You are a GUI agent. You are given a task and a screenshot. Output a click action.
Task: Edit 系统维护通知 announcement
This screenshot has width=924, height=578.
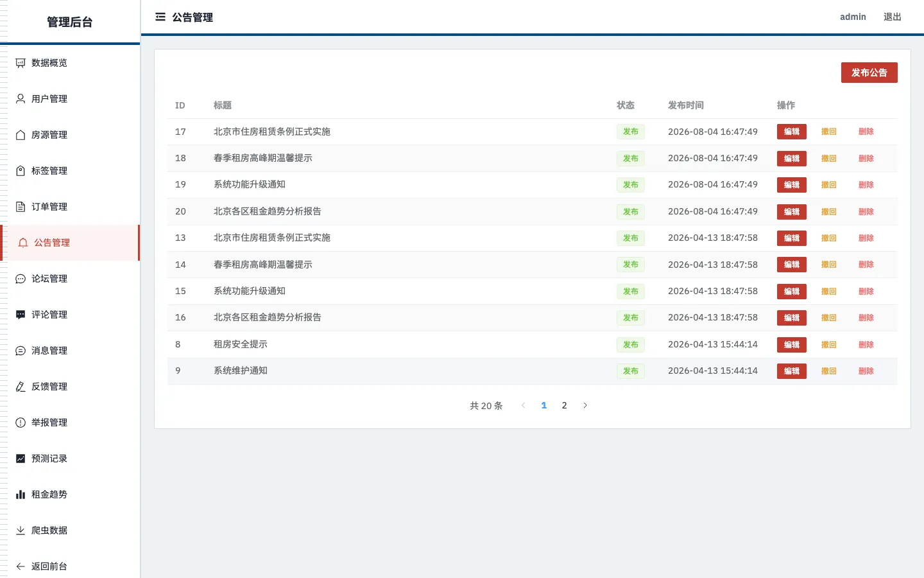[791, 371]
